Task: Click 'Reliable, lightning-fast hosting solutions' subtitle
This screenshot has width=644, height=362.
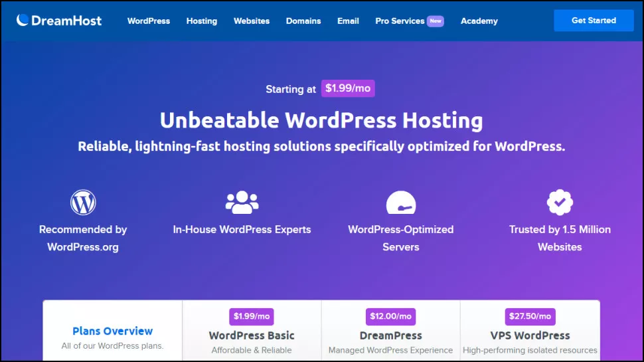Action: tap(321, 146)
